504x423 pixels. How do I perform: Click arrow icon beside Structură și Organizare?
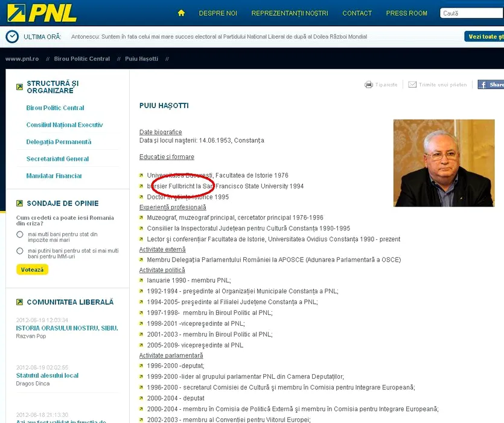(x=20, y=87)
